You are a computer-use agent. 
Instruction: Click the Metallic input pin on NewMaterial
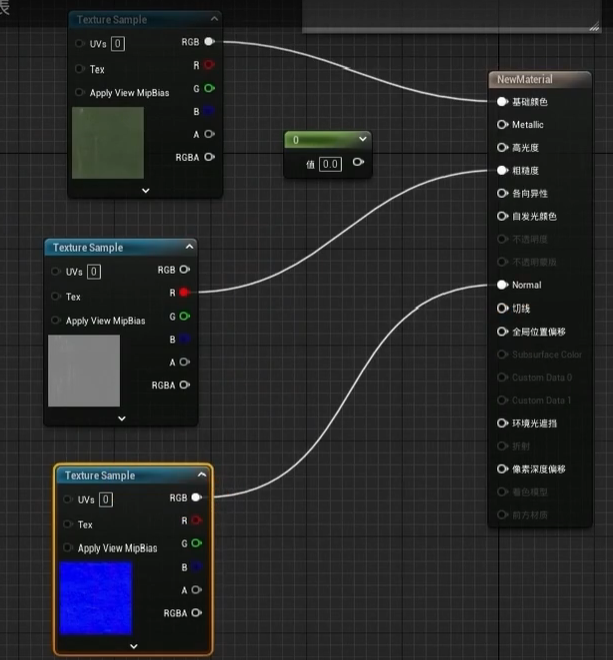tap(502, 125)
